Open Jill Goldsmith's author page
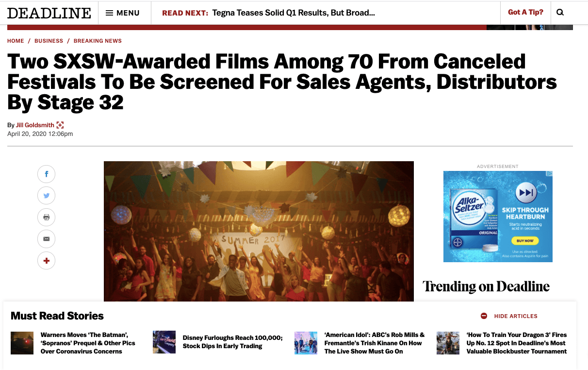 click(x=35, y=125)
